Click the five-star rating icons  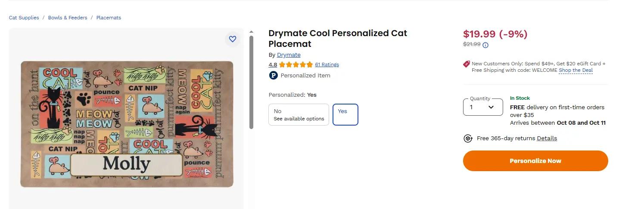coord(296,65)
